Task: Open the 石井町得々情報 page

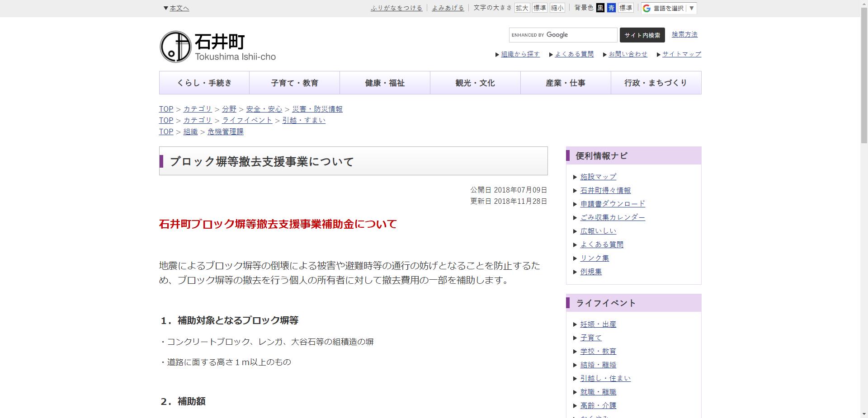Action: (606, 190)
